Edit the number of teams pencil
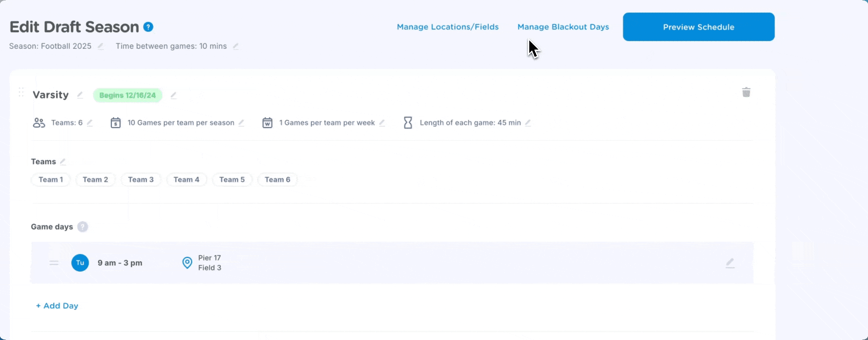This screenshot has height=340, width=868. coord(90,123)
